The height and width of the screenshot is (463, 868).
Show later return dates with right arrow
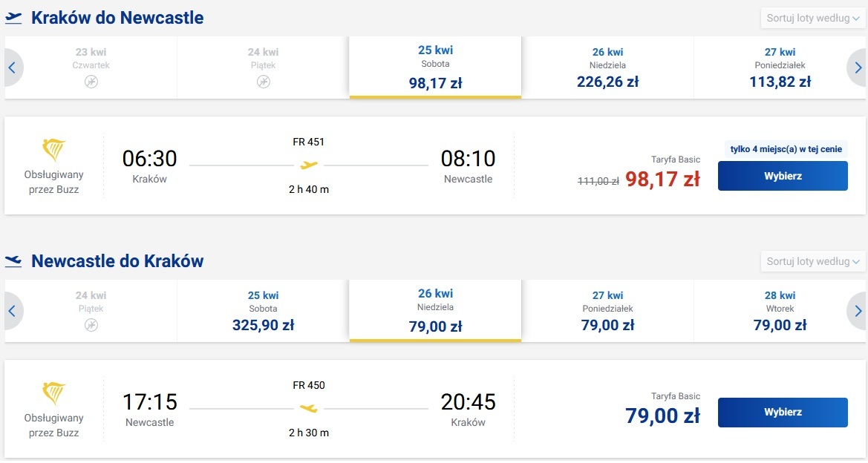[857, 311]
